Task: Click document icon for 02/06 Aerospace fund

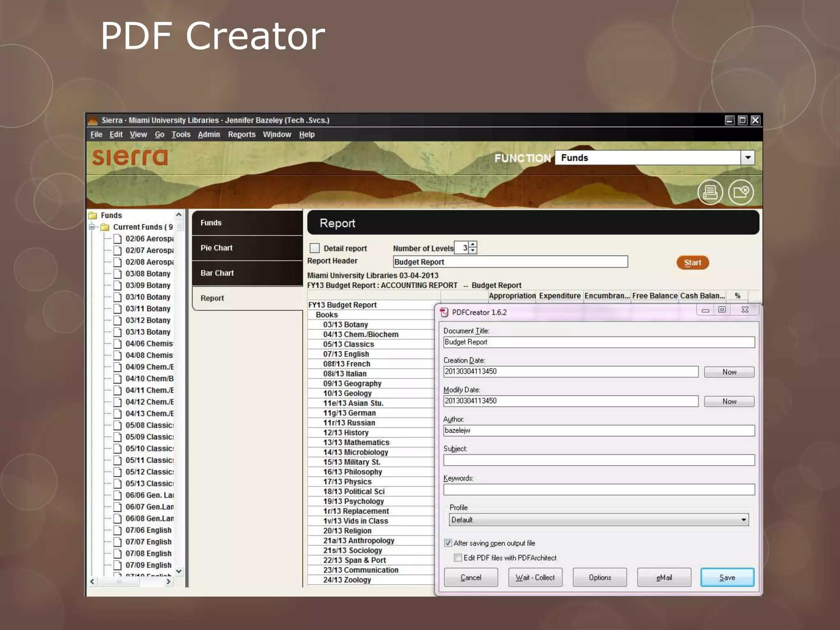Action: click(118, 239)
